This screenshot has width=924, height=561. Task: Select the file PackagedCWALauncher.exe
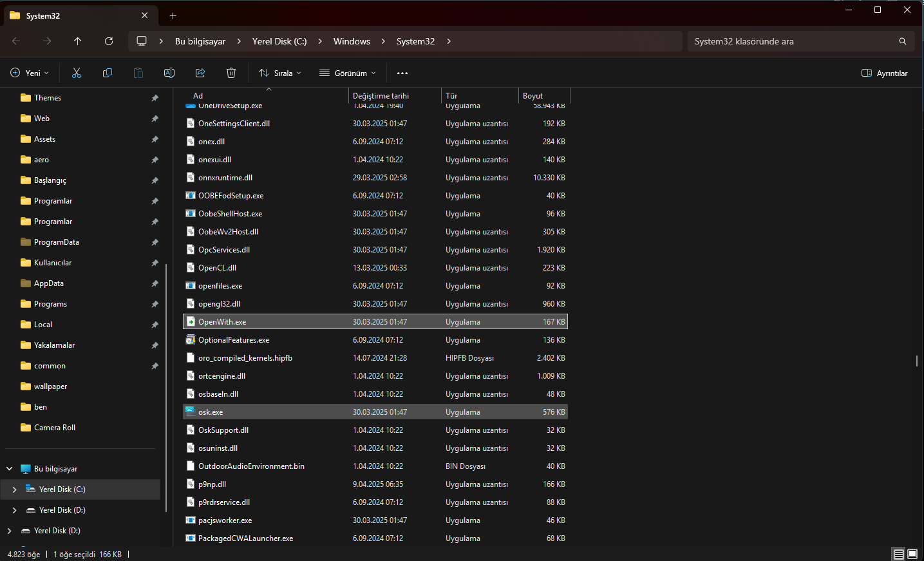376,538
